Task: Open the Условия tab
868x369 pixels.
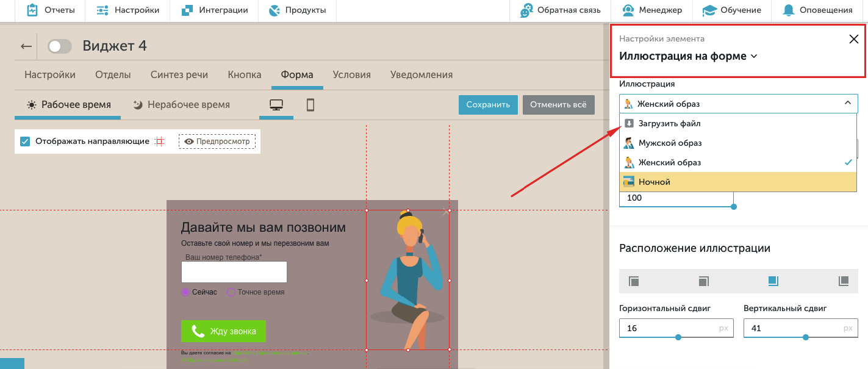Action: (351, 75)
